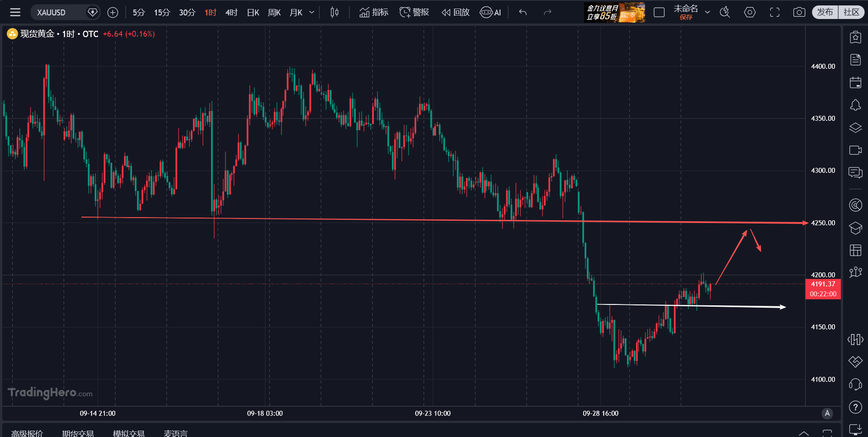Open the 模拟交易 bottom tab
Screen dimensions: 868x437
(129, 433)
